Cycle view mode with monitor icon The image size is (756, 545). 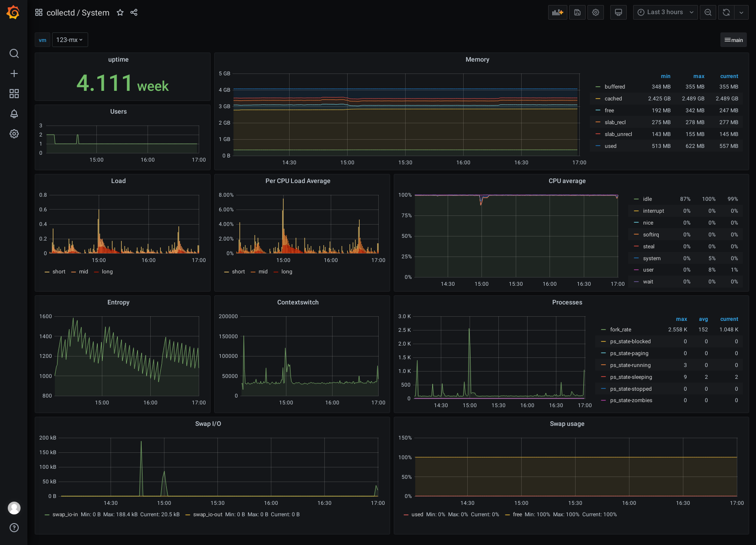tap(619, 12)
